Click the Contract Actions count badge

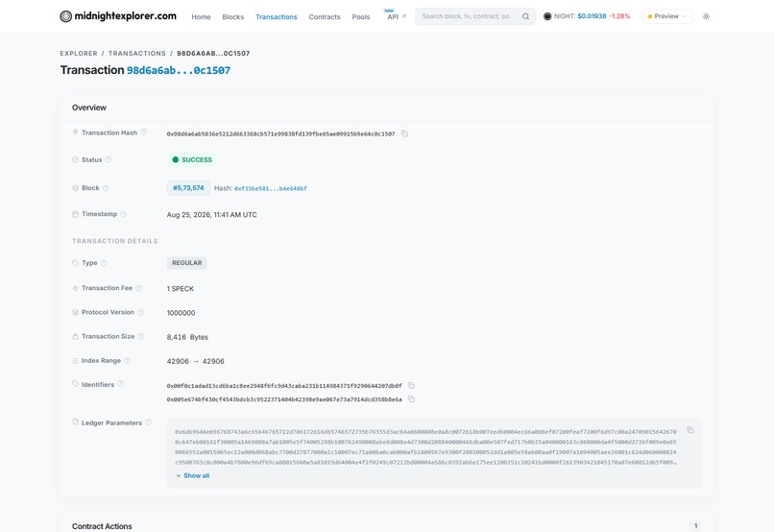point(695,526)
